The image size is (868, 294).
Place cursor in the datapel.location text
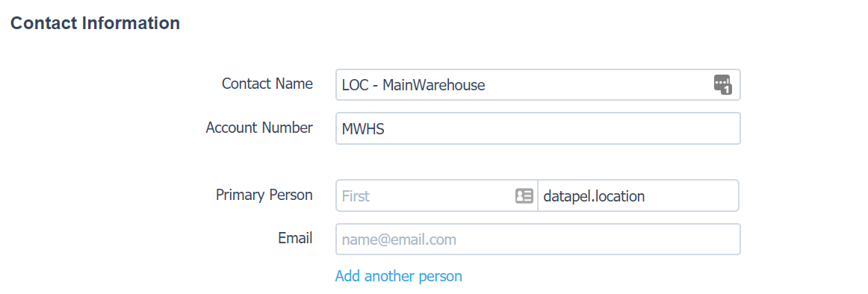pos(594,196)
